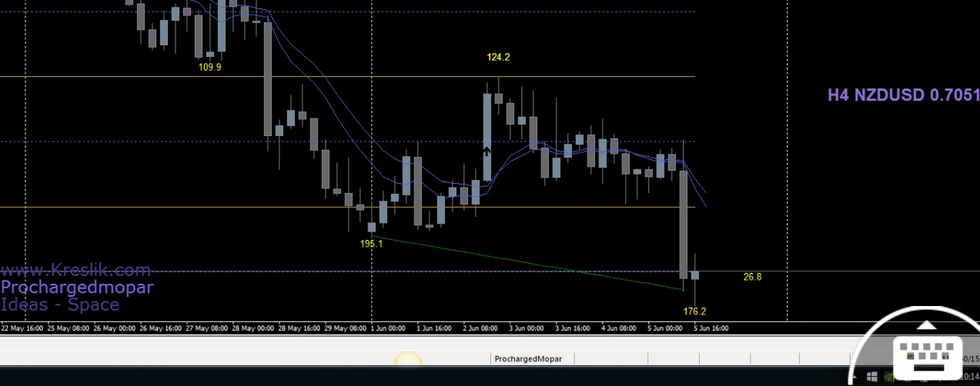Select the upper orange horizontal level line
Screen dimensions: 980x386
(347, 77)
